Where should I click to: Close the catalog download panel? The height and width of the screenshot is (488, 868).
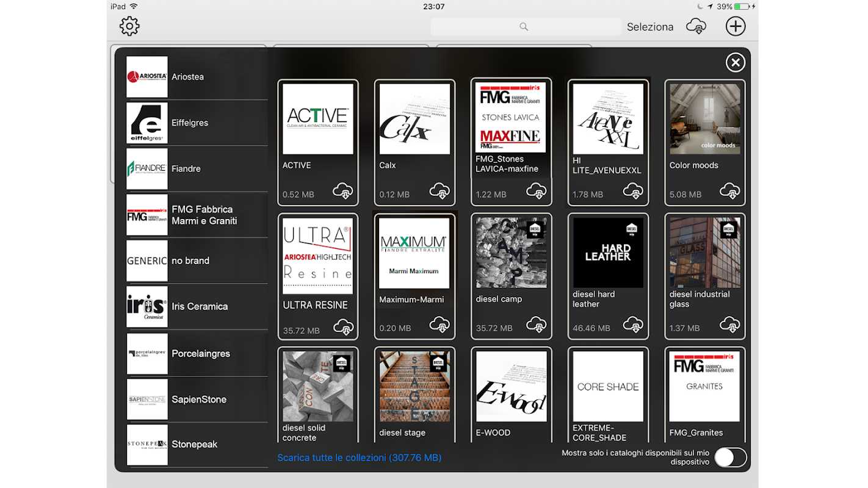click(735, 62)
